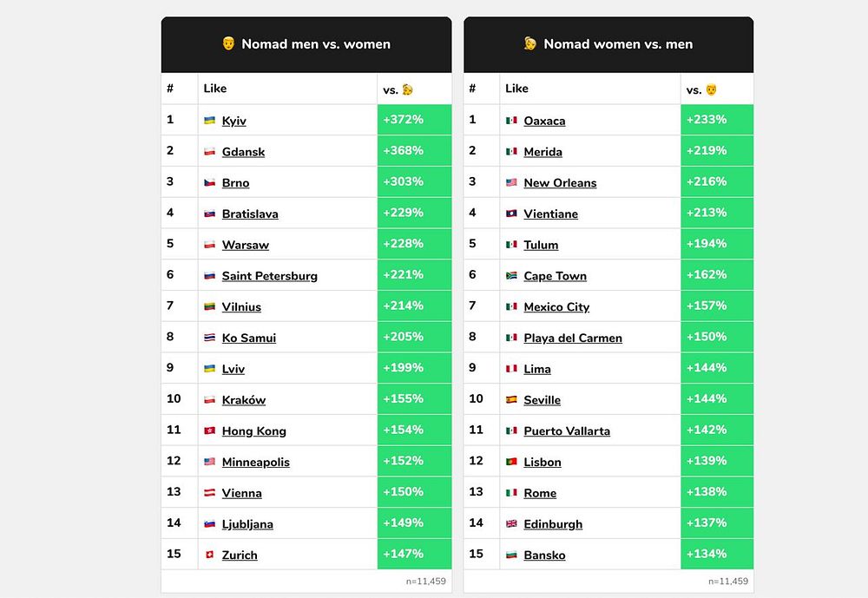Open the Playa del Carmen link

[x=573, y=338]
